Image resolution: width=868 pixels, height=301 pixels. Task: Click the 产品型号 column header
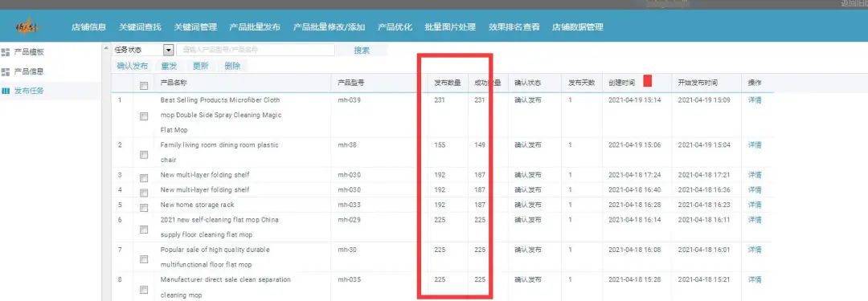click(351, 83)
